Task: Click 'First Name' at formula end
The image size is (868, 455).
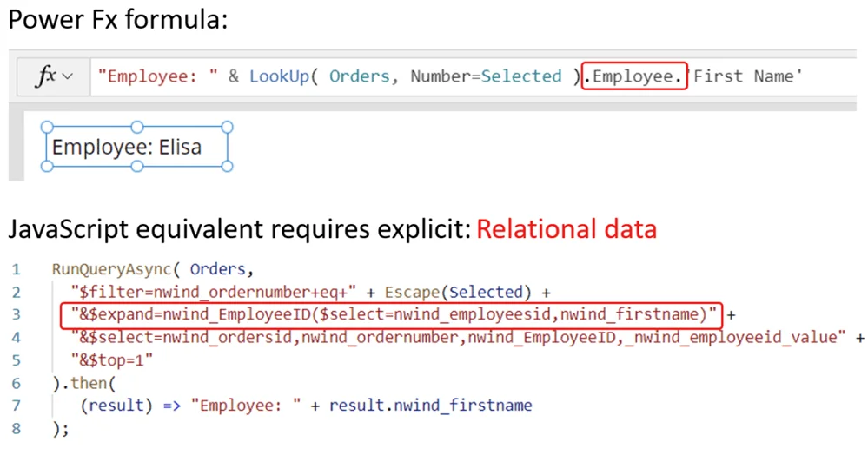Action: tap(746, 76)
